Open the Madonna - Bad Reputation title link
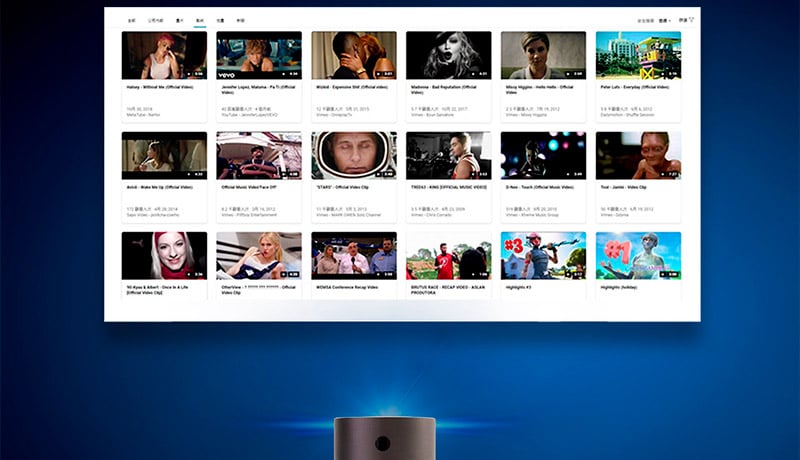Image resolution: width=800 pixels, height=460 pixels. point(444,90)
